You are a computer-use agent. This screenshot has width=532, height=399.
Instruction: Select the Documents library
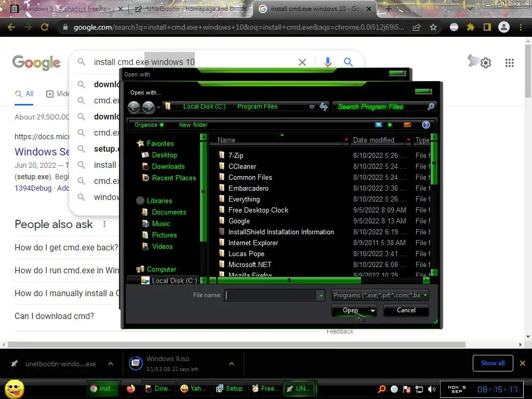169,212
